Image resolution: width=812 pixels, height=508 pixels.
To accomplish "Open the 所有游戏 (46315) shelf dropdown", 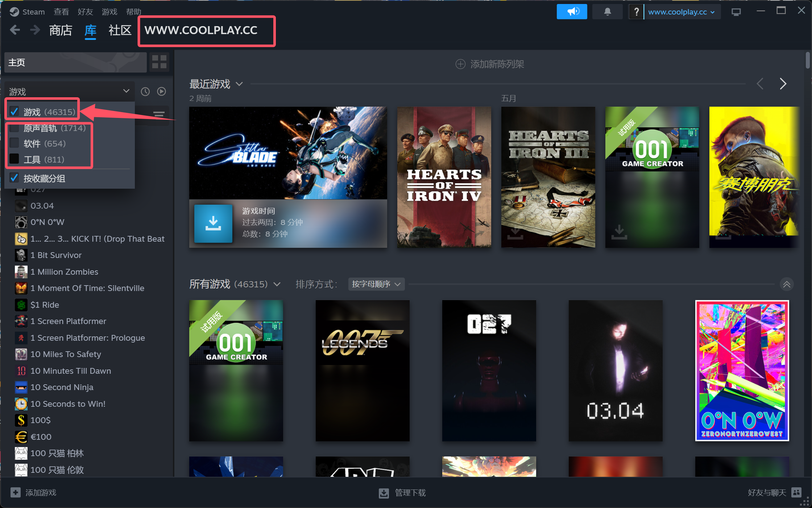I will pos(277,284).
